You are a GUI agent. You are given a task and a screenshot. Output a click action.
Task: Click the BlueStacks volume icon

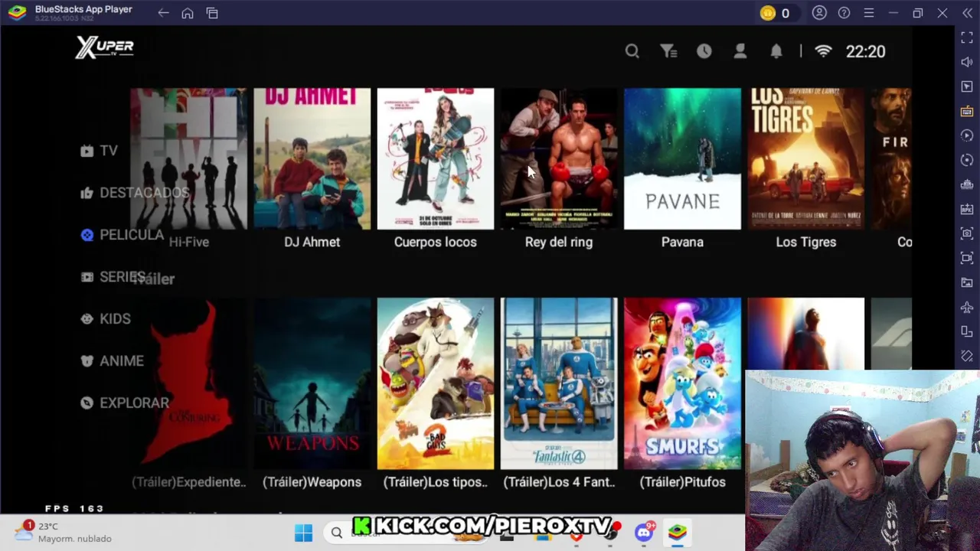pyautogui.click(x=967, y=62)
